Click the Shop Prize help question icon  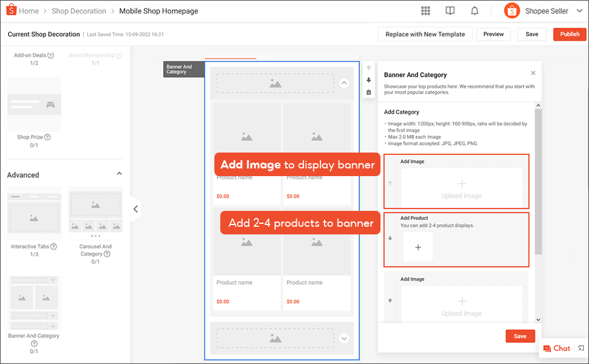[x=48, y=137]
